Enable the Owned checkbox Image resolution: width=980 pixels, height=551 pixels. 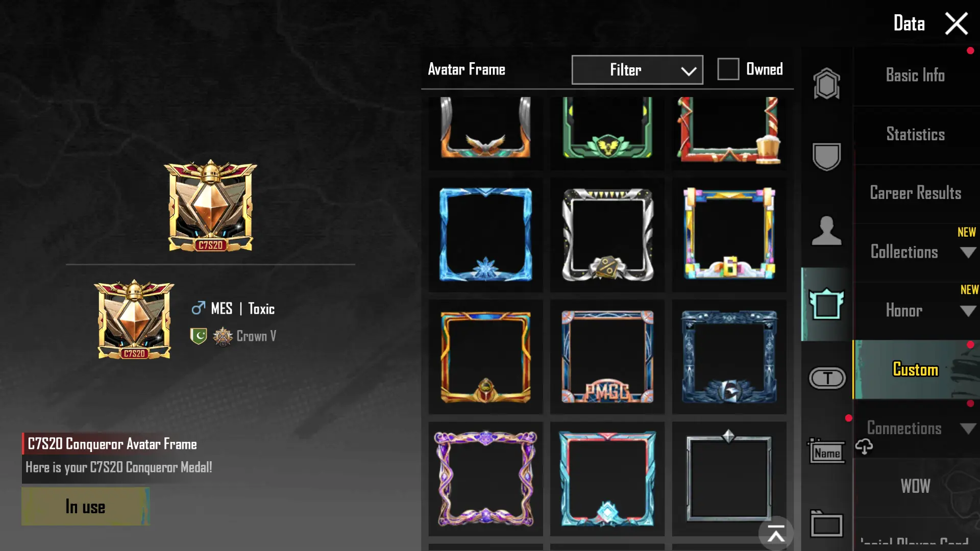[728, 69]
